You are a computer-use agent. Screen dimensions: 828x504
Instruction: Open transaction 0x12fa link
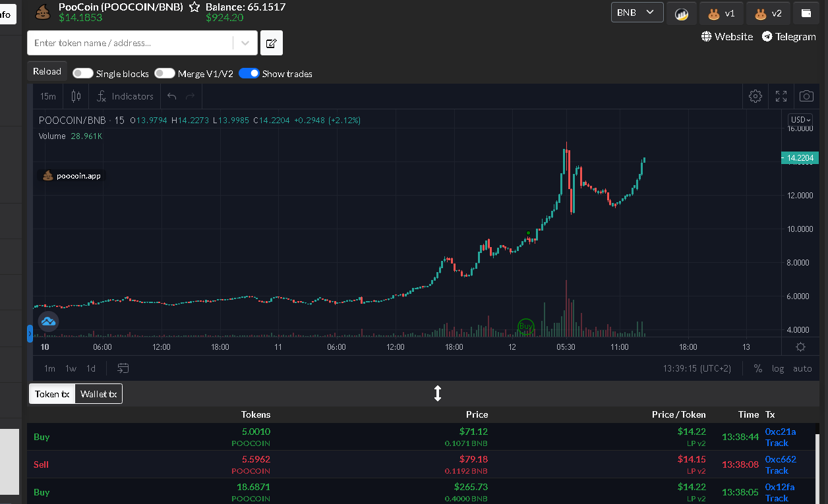pyautogui.click(x=780, y=487)
